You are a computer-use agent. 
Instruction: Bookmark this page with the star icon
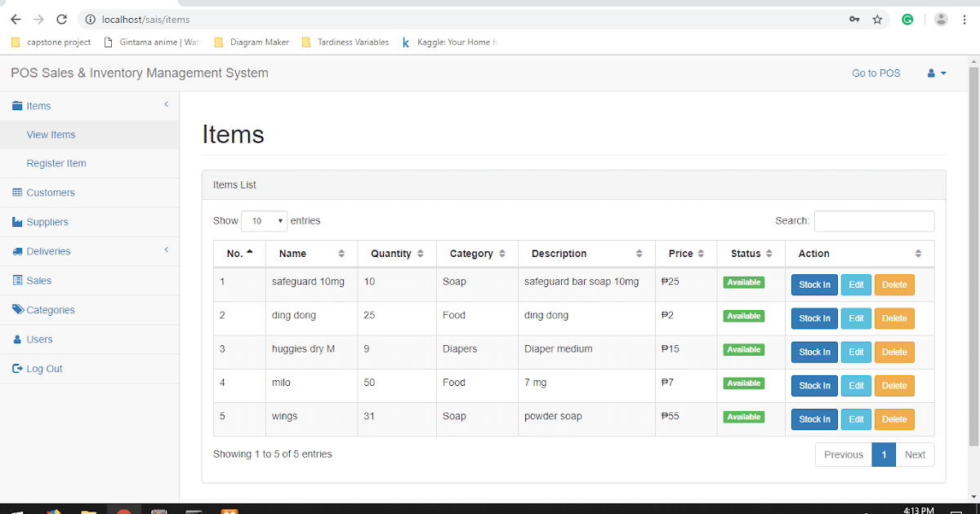(x=877, y=19)
